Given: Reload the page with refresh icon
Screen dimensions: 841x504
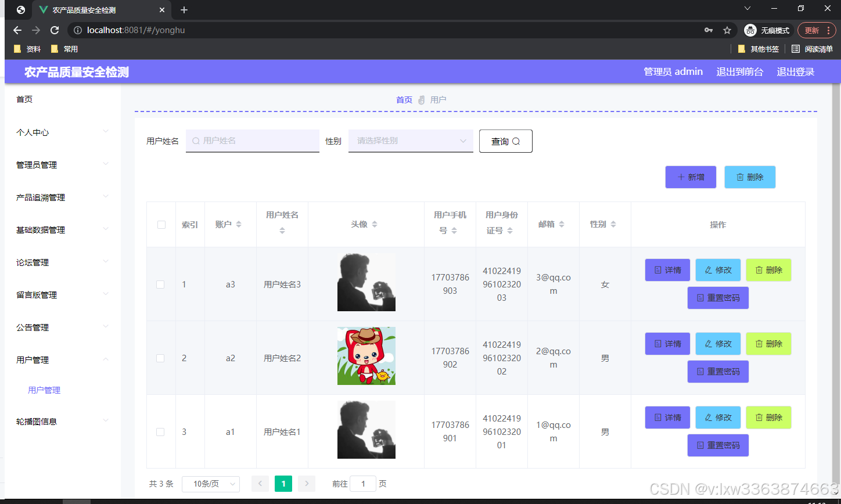Looking at the screenshot, I should 55,30.
